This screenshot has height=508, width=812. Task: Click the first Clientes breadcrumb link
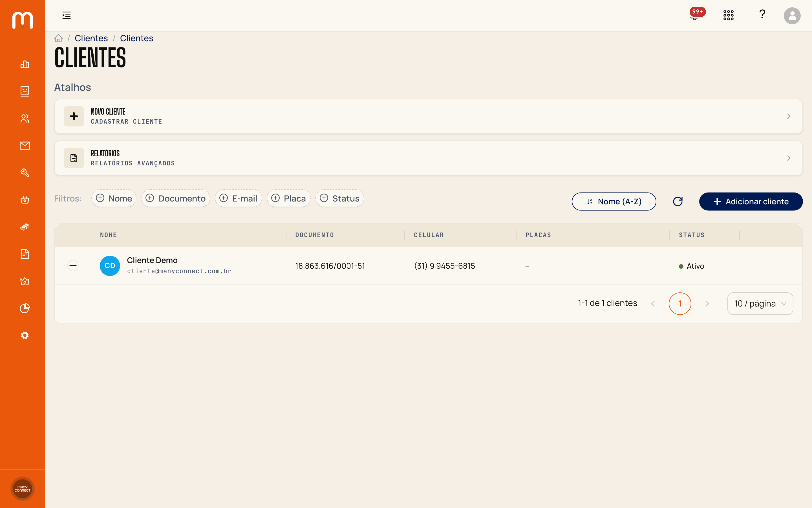(91, 38)
